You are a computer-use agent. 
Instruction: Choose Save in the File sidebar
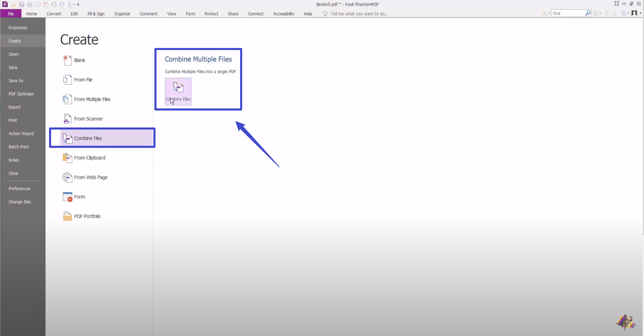coord(13,68)
